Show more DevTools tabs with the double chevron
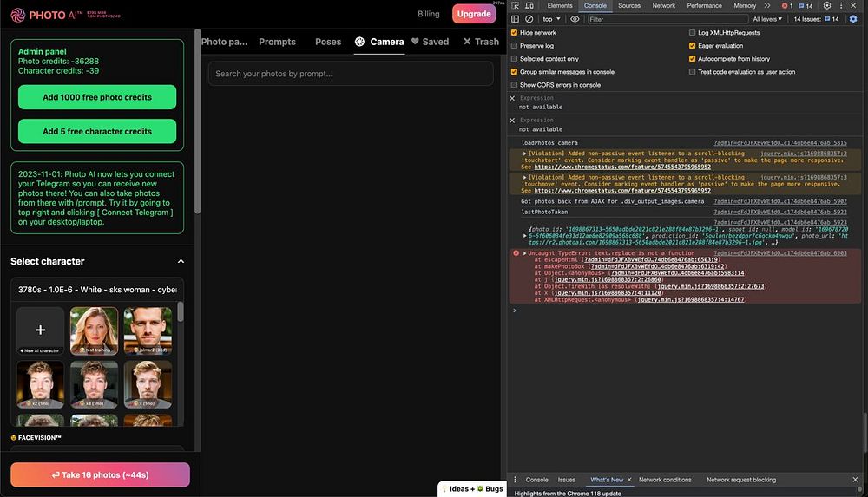Viewport: 868px width, 497px height. click(767, 5)
